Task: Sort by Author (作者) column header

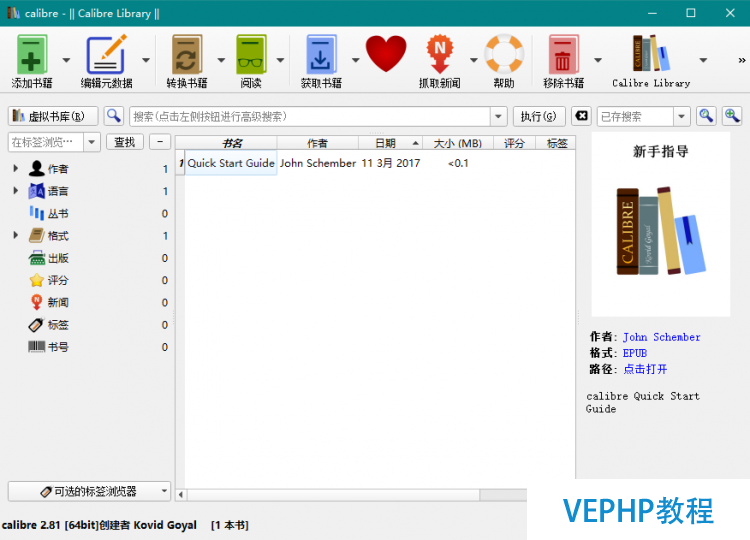Action: (318, 143)
